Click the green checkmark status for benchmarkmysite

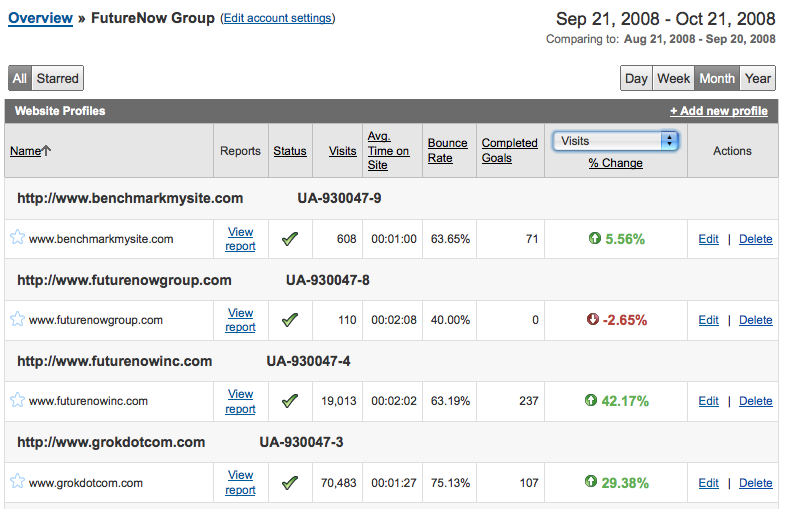tap(290, 239)
